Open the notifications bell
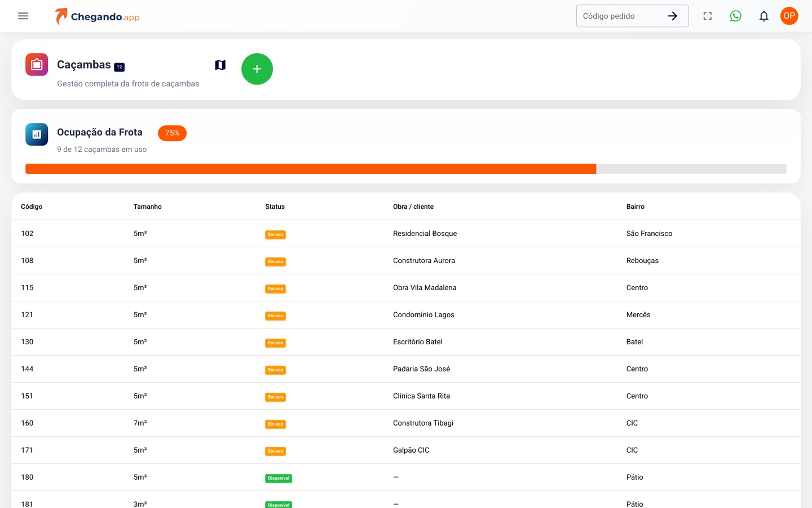The image size is (812, 508). coord(764,16)
